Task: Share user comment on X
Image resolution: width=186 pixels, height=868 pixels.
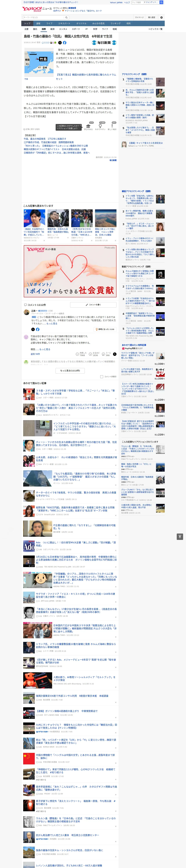Action: click(x=114, y=354)
